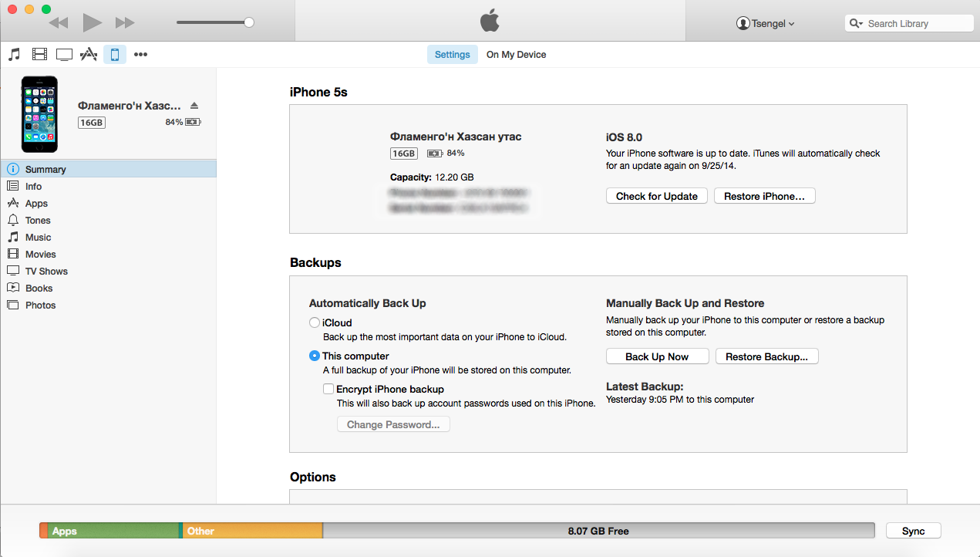980x557 pixels.
Task: Eject the iPhone using the eject icon
Action: pyautogui.click(x=194, y=105)
